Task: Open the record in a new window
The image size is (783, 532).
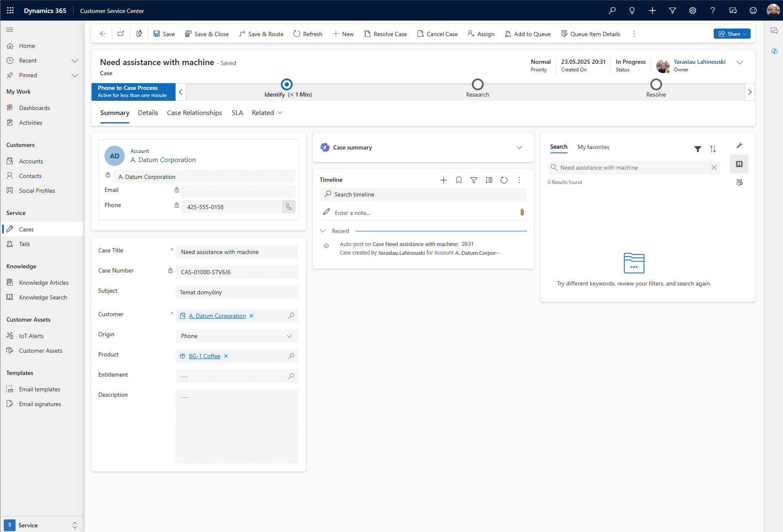Action: (121, 34)
